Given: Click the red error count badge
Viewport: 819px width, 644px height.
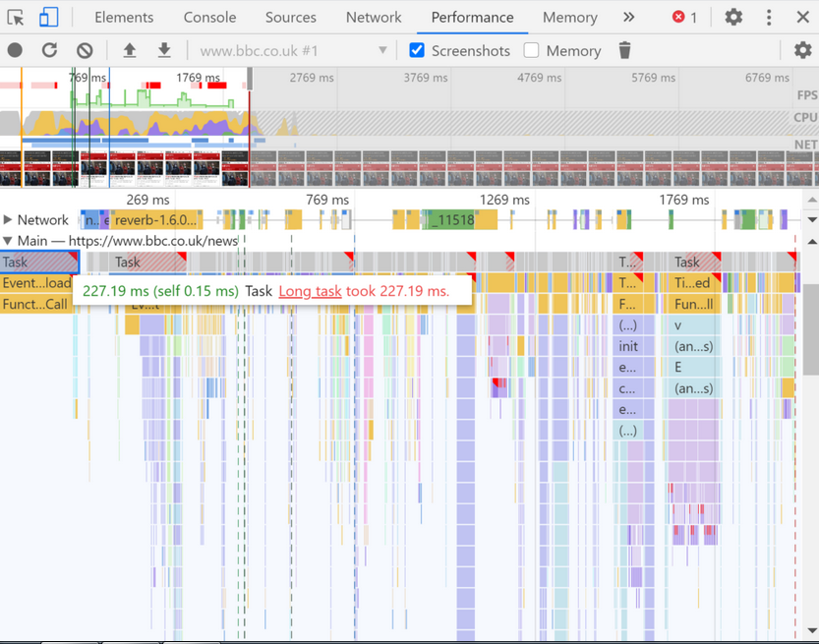Looking at the screenshot, I should coord(684,18).
